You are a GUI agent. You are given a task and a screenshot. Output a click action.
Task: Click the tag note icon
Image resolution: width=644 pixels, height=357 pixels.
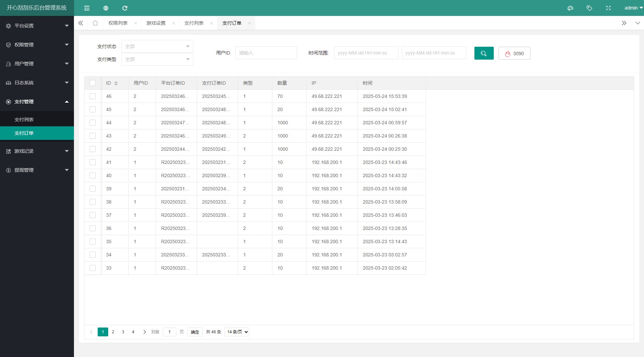pos(589,8)
